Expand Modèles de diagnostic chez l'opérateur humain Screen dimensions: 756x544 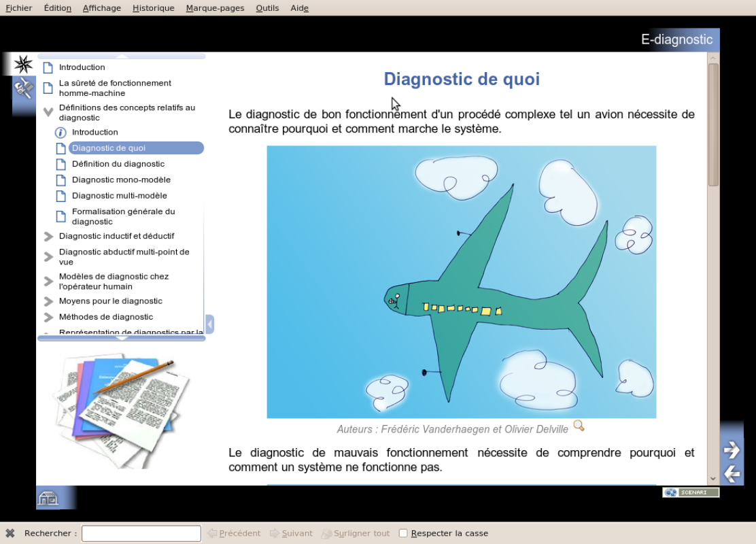pos(48,282)
